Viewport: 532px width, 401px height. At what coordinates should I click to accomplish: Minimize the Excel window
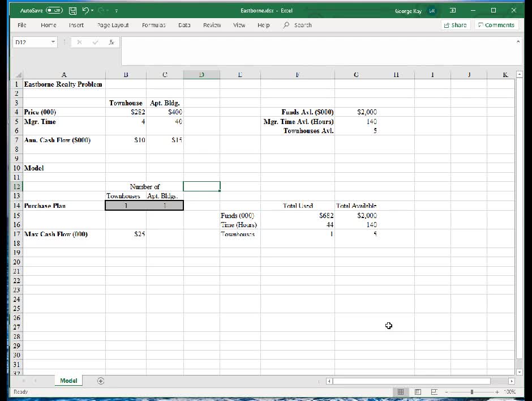tap(473, 11)
